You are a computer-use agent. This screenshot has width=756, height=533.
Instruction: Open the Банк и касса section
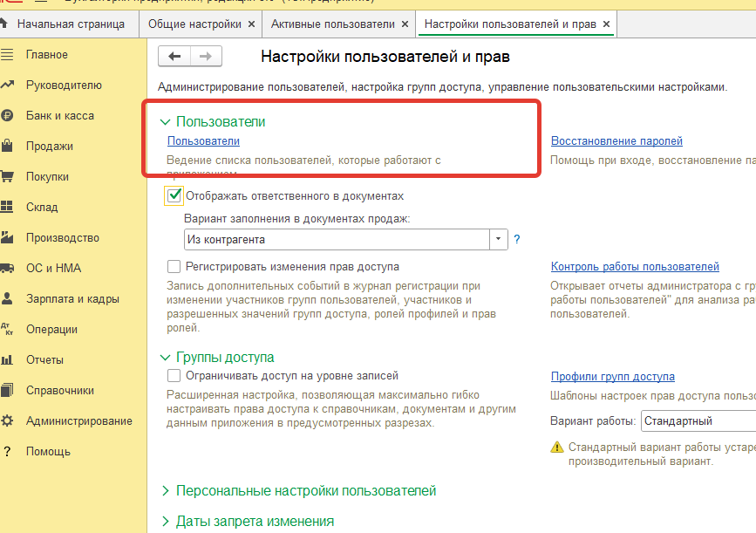60,116
